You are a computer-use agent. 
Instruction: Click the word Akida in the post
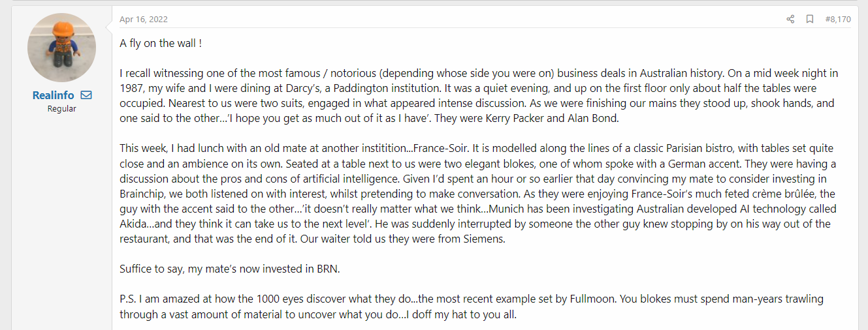[x=133, y=224]
